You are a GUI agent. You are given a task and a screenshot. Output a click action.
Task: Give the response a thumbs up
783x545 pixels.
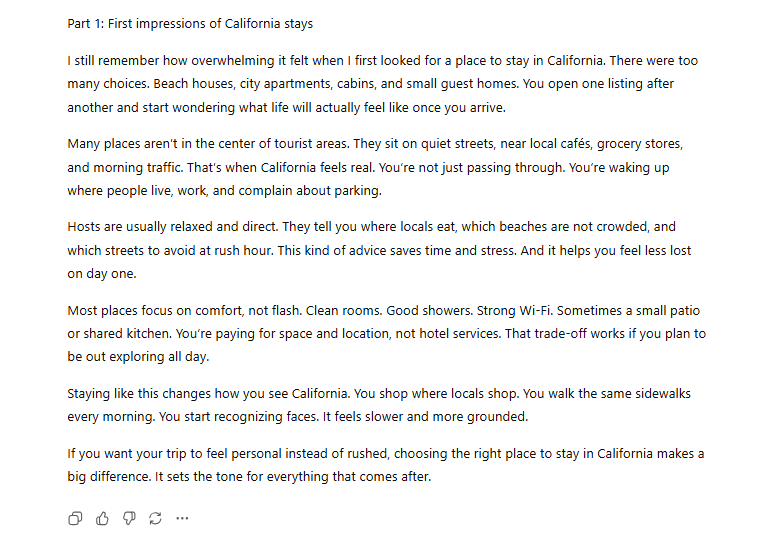[102, 518]
